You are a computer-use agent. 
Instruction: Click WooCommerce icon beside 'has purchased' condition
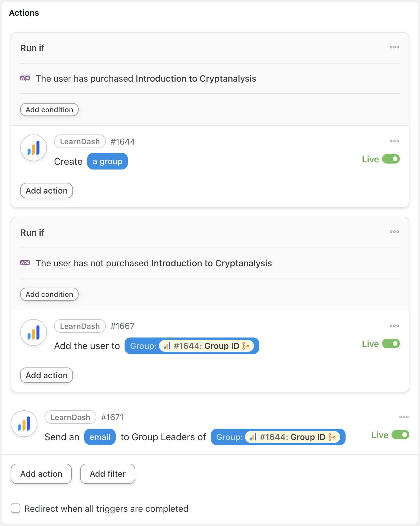click(x=25, y=78)
